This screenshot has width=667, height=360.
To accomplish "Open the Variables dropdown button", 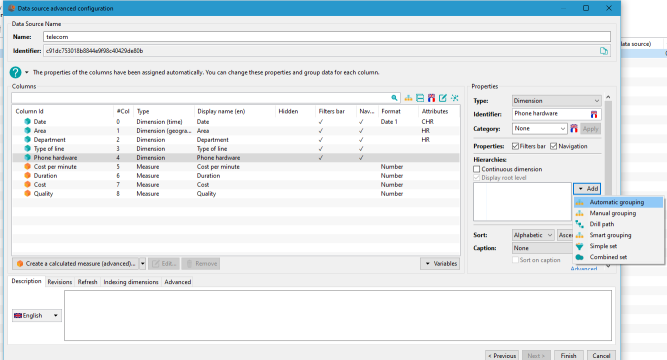I will 440,263.
